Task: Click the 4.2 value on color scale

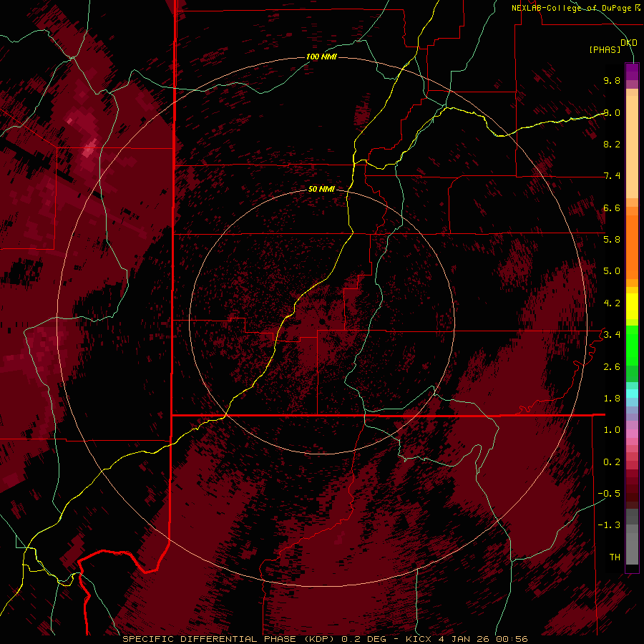Action: pos(612,303)
